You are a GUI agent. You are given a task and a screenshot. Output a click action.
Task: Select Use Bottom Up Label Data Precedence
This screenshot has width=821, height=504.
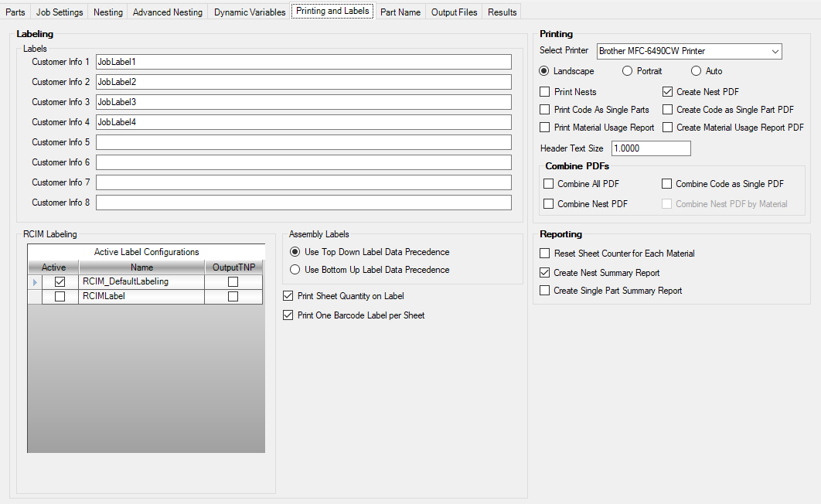tap(295, 270)
